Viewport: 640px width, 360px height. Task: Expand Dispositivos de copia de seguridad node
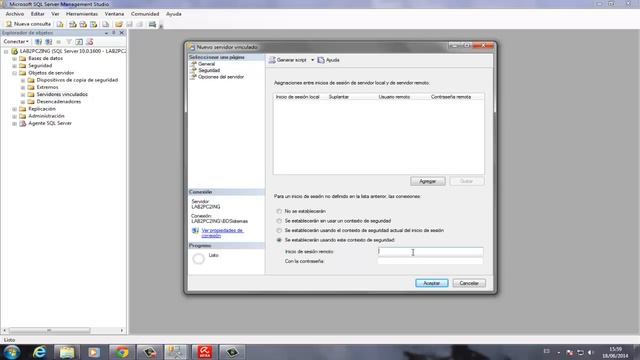coord(23,80)
